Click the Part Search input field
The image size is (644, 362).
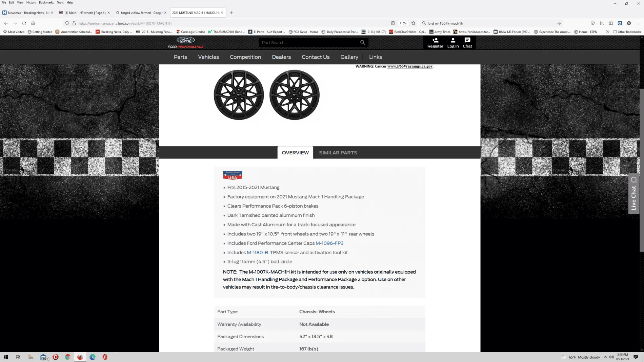coord(309,43)
